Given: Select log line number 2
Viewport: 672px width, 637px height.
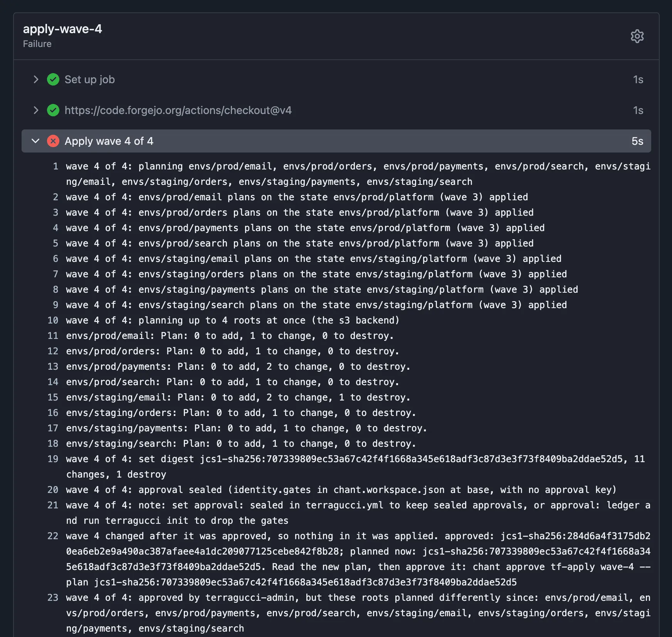Looking at the screenshot, I should [x=55, y=197].
